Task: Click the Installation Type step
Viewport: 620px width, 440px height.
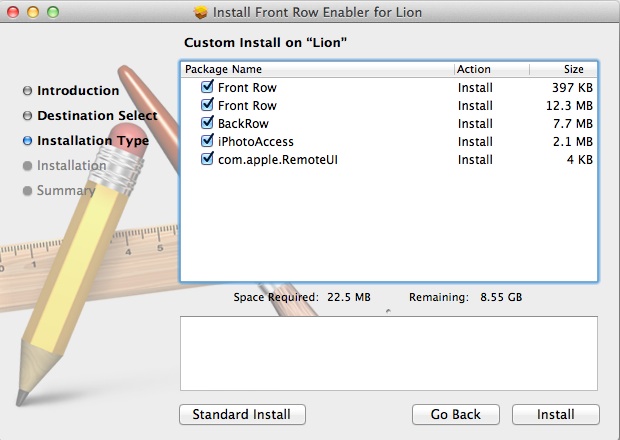Action: pyautogui.click(x=93, y=141)
